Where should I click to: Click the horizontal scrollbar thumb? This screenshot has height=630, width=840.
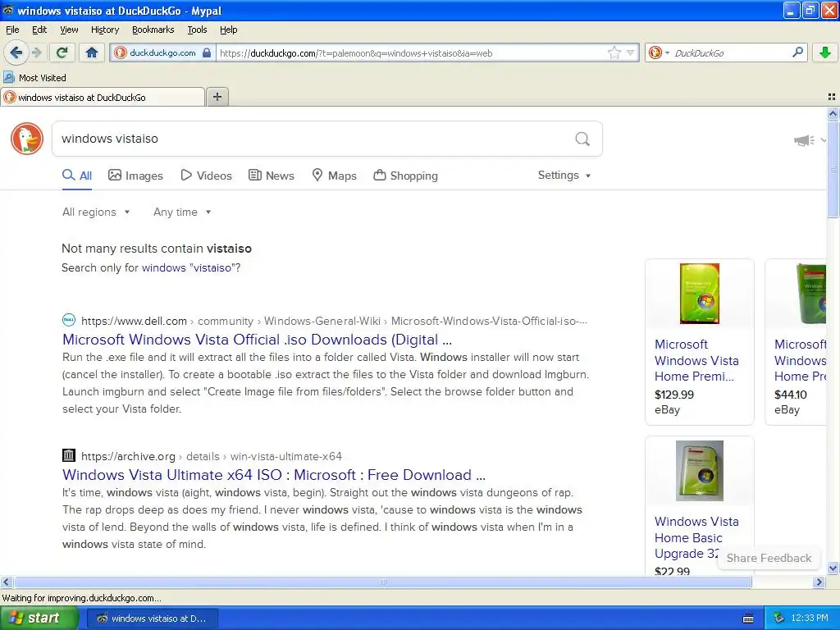coord(382,582)
